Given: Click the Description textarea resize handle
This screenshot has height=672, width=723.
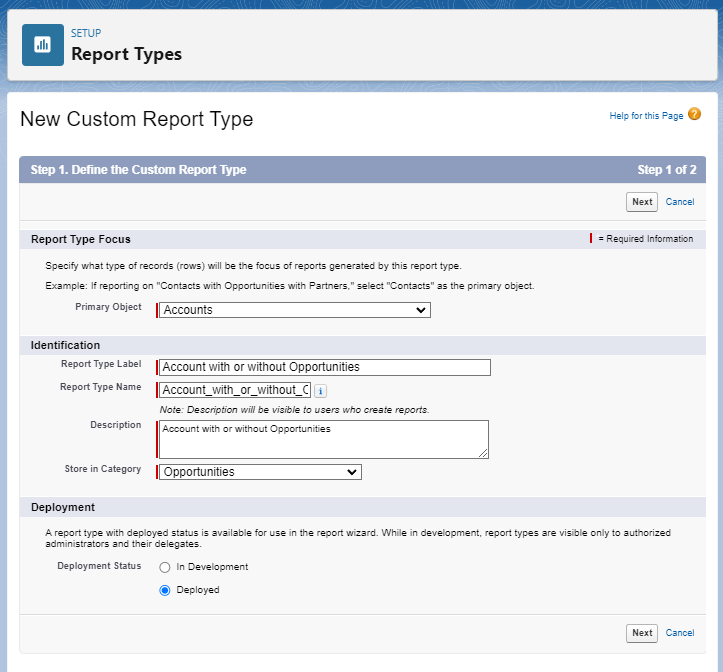Looking at the screenshot, I should [x=484, y=454].
